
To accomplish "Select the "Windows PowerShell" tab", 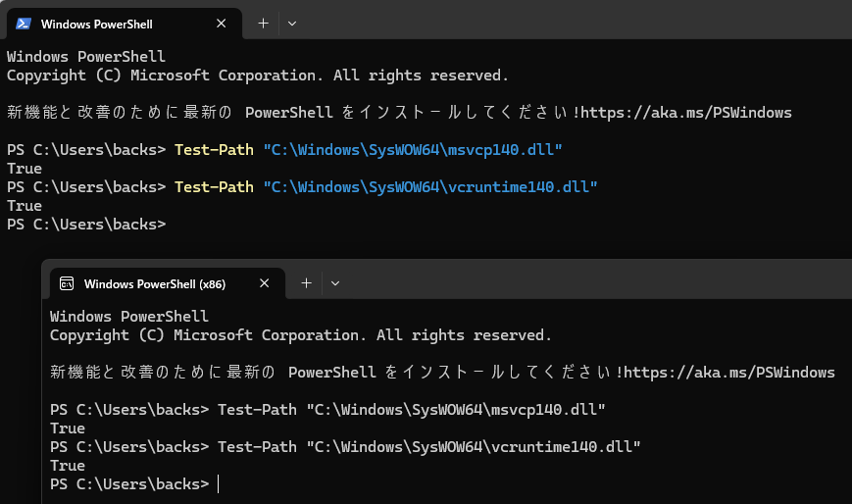I will pyautogui.click(x=96, y=24).
